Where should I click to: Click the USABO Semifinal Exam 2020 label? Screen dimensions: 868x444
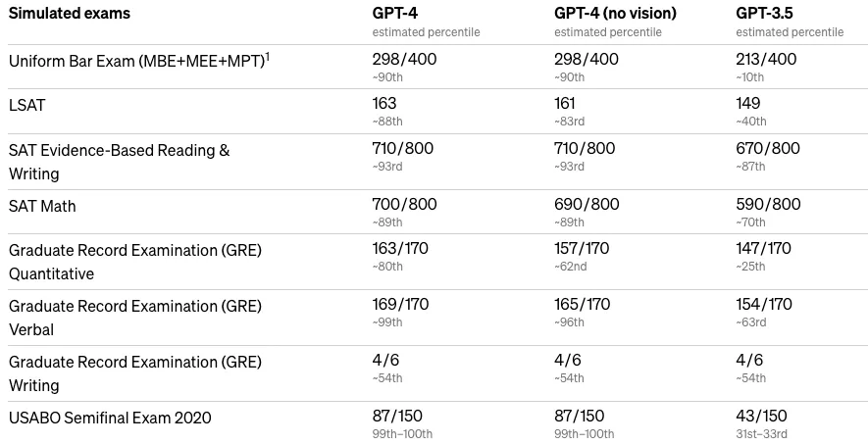[x=110, y=418]
